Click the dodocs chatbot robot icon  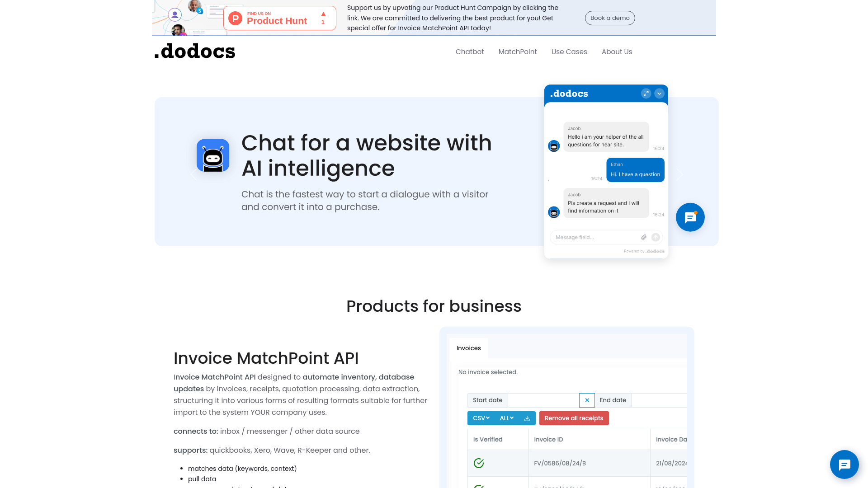point(212,155)
